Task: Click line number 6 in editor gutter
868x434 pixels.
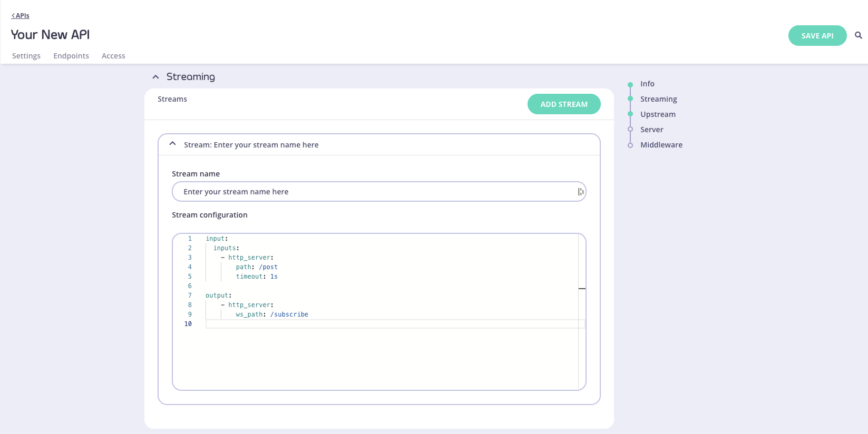Action: pos(190,286)
